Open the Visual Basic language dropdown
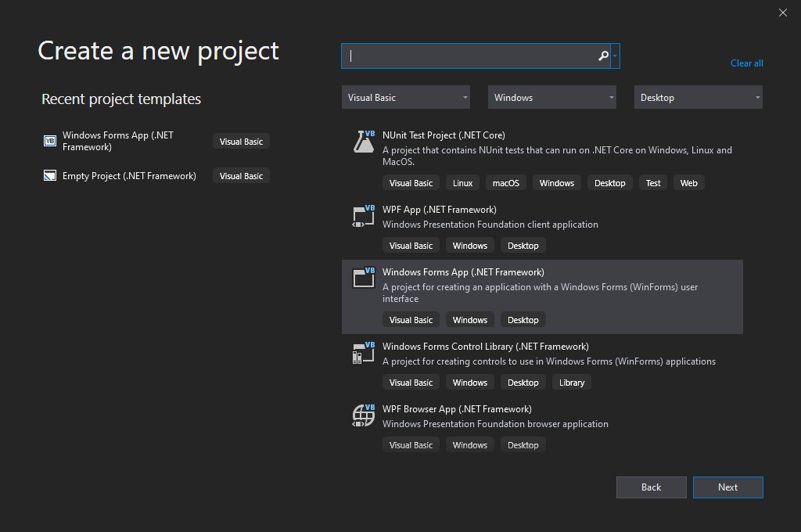 405,97
